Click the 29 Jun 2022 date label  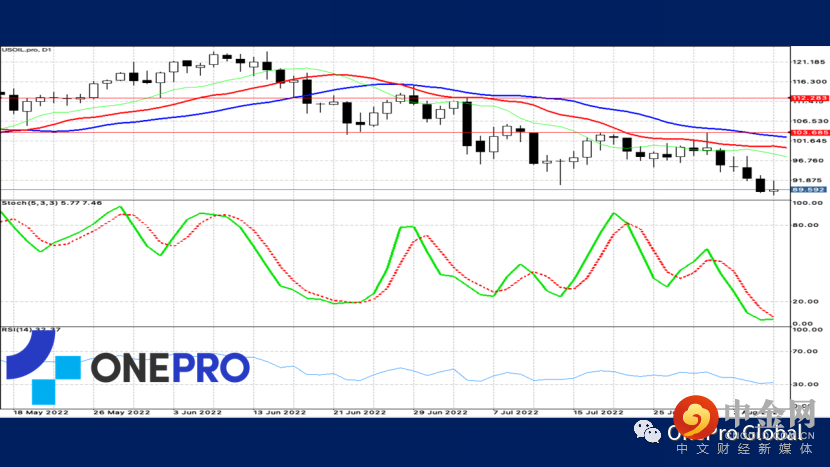(440, 412)
